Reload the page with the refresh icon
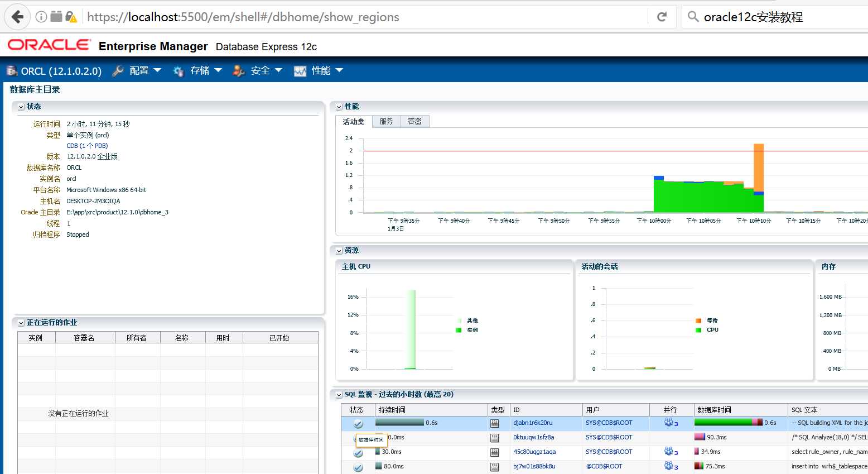This screenshot has height=474, width=868. pos(662,17)
